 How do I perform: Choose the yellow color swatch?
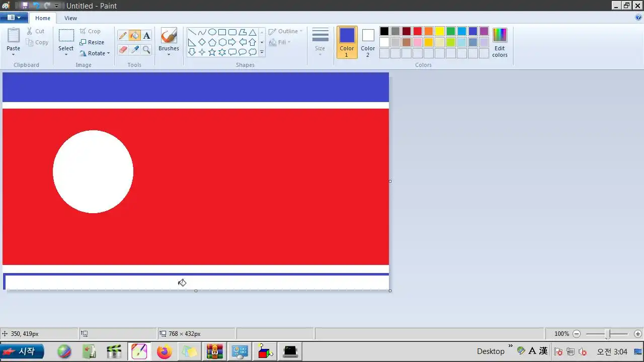440,31
